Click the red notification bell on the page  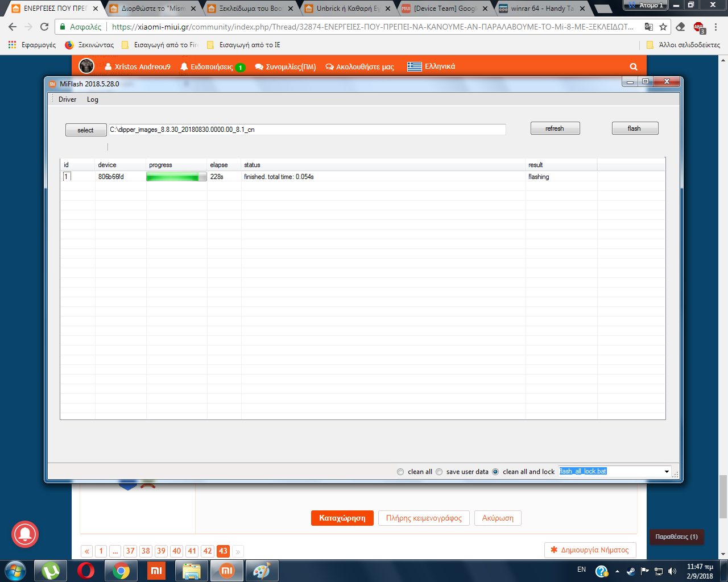click(x=25, y=534)
